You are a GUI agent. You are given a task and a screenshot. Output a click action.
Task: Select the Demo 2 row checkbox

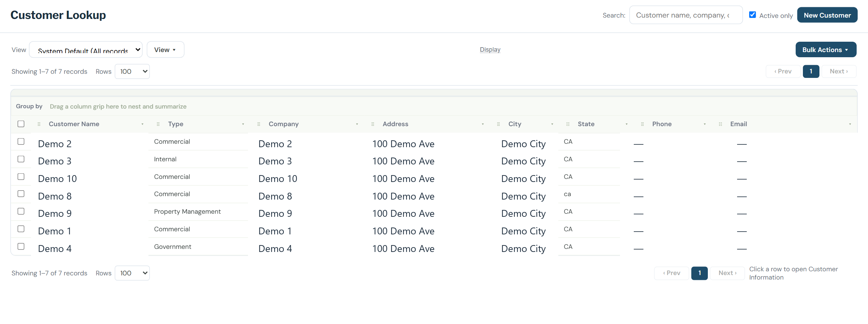coord(21,142)
